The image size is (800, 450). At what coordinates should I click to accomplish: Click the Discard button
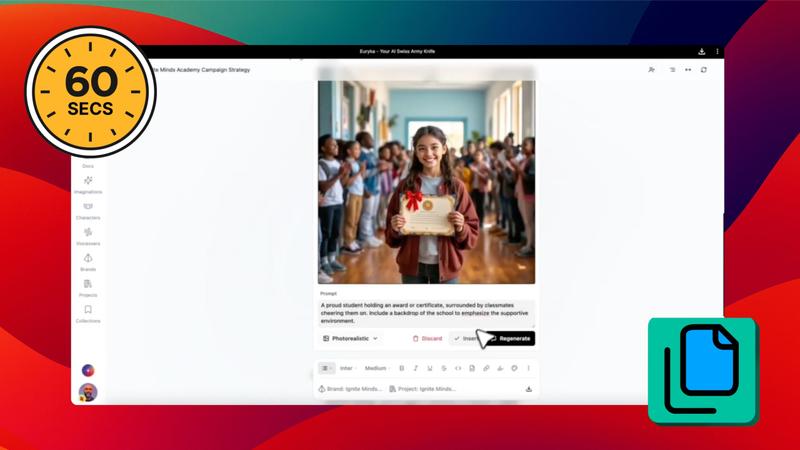427,338
